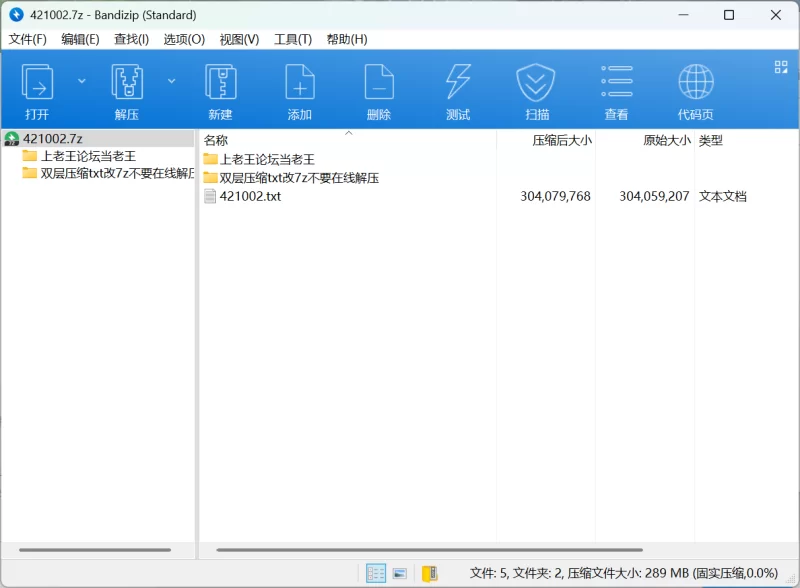Click the New archive (新建) icon
This screenshot has height=588, width=800.
[220, 83]
